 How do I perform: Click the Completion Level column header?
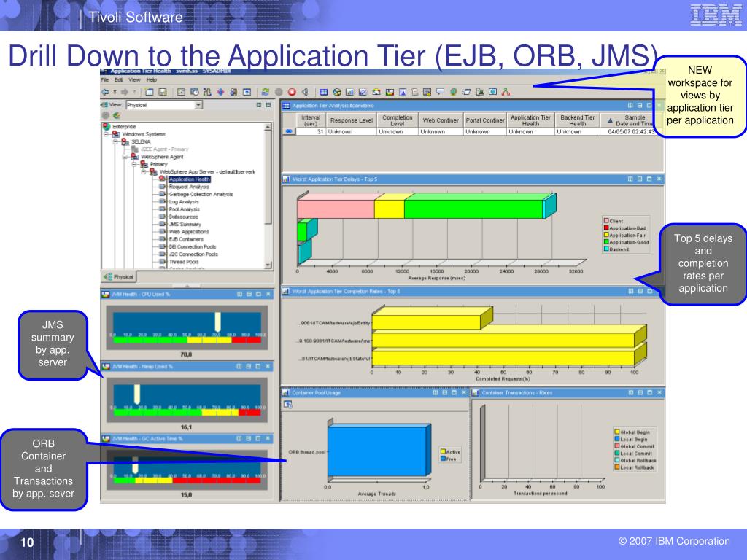click(398, 120)
